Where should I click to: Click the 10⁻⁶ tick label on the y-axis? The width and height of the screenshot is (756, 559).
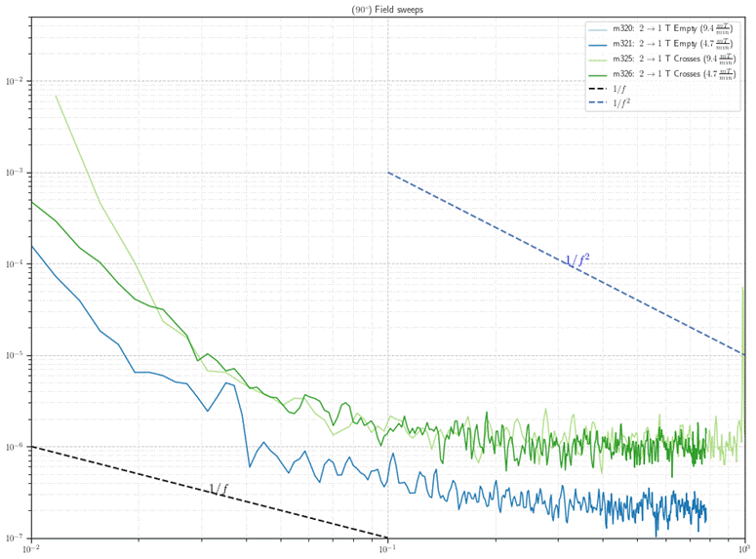pyautogui.click(x=17, y=447)
